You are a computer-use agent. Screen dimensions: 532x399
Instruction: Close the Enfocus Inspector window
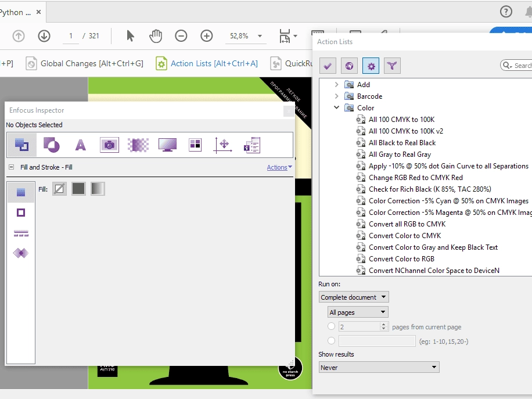tap(289, 110)
